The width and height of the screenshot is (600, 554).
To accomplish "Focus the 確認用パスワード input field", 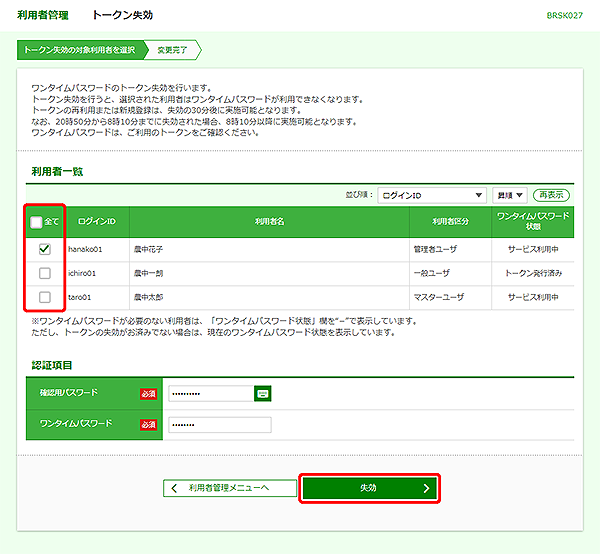I will point(211,394).
